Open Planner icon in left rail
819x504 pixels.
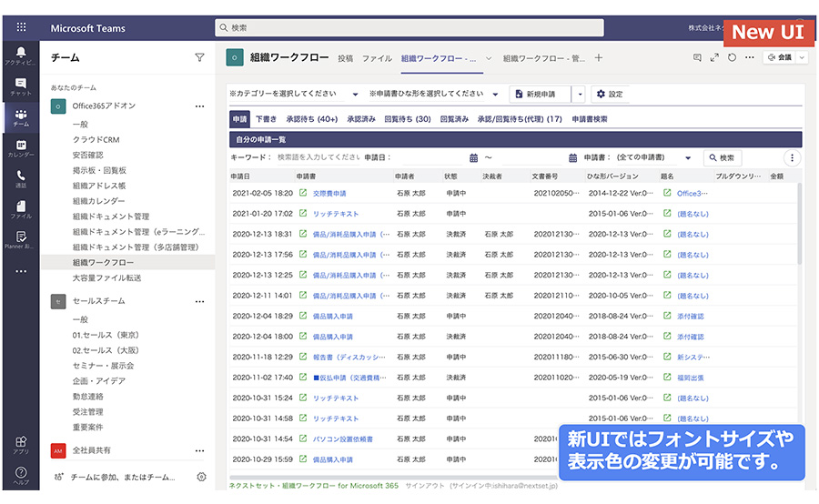click(21, 240)
